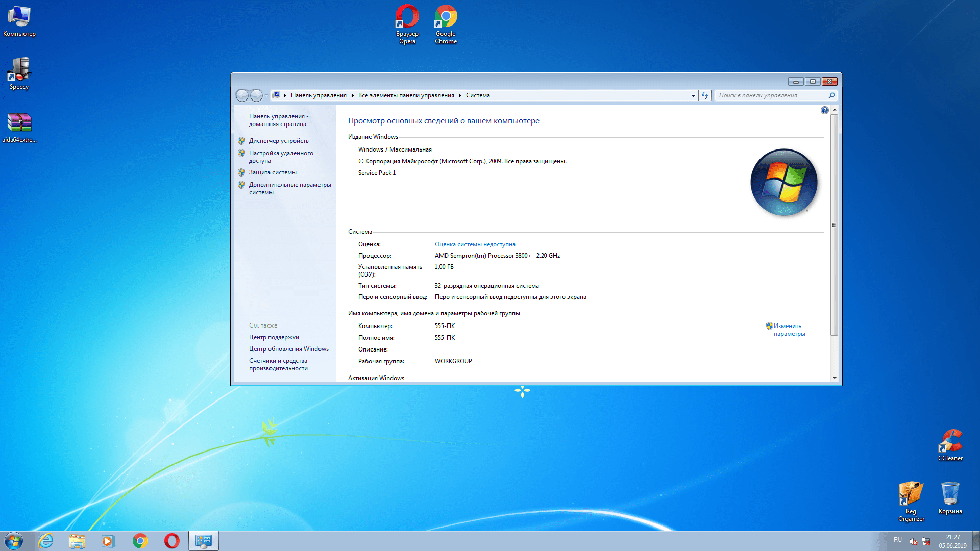Click the control panel search field
The height and width of the screenshot is (551, 980).
771,95
